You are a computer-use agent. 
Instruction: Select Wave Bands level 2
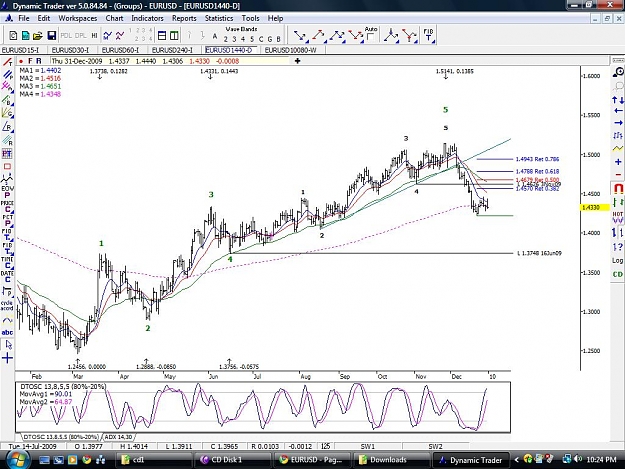click(226, 39)
